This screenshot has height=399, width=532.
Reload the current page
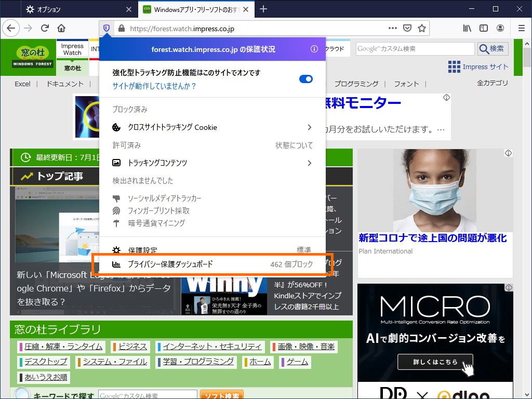click(x=45, y=28)
